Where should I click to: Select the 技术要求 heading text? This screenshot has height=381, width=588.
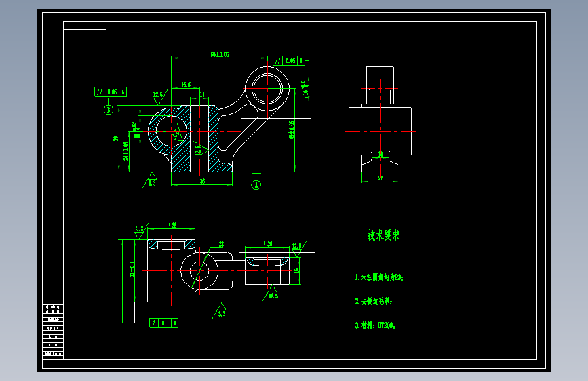[x=384, y=235]
